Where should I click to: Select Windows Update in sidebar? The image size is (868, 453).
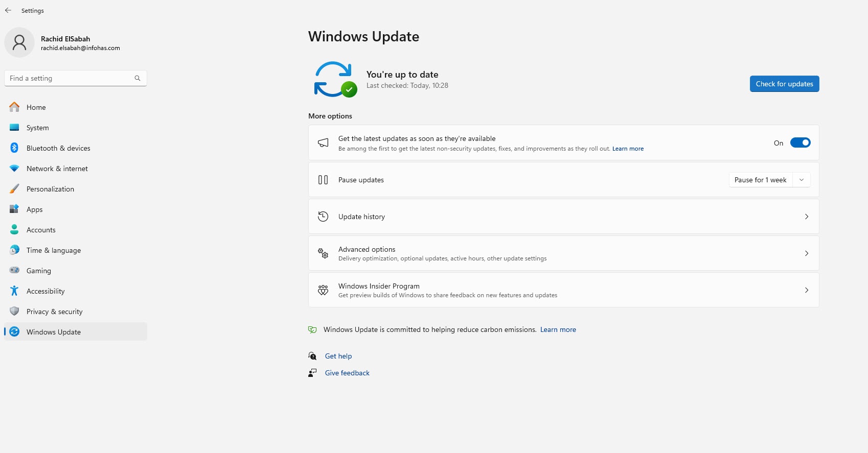pyautogui.click(x=76, y=332)
